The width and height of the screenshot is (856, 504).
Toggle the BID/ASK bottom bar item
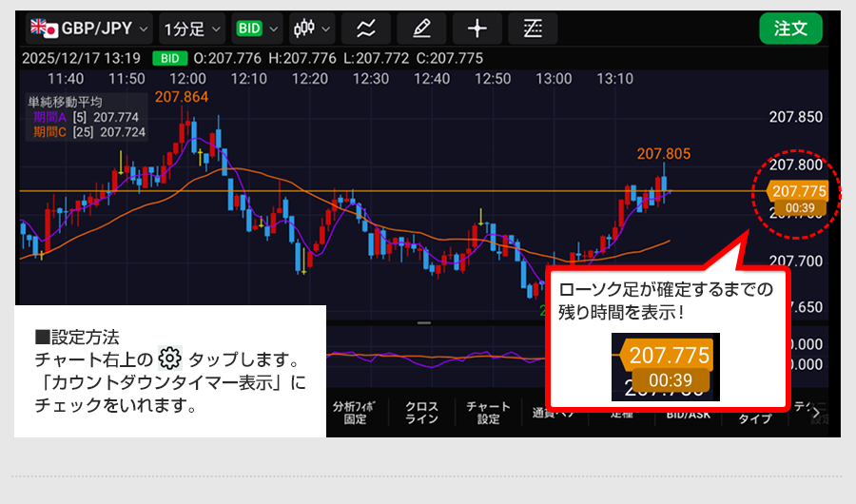688,415
